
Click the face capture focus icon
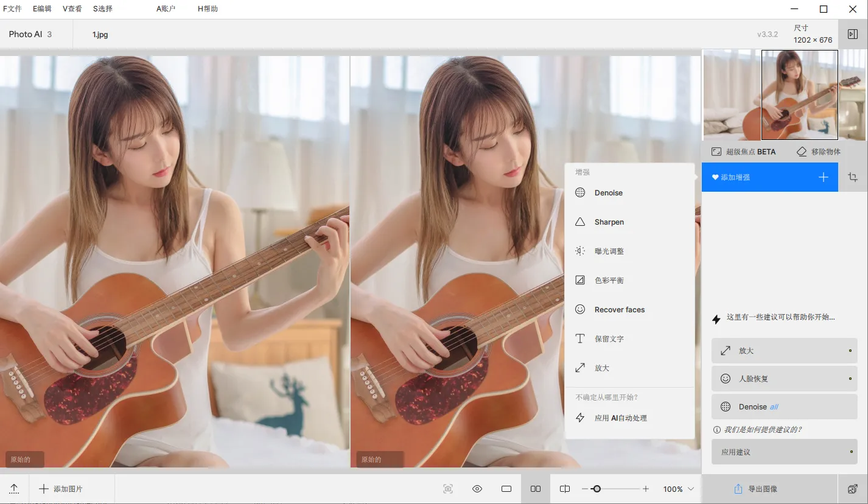point(448,489)
